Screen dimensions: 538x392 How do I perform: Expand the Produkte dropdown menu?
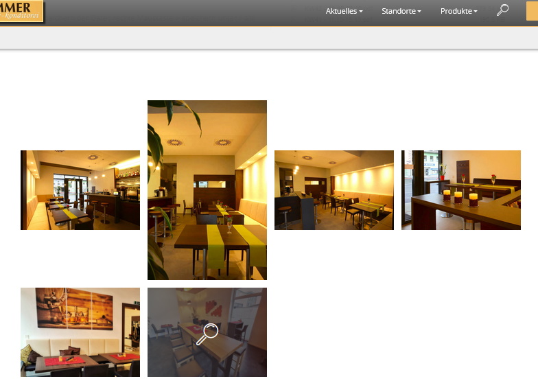tap(456, 11)
